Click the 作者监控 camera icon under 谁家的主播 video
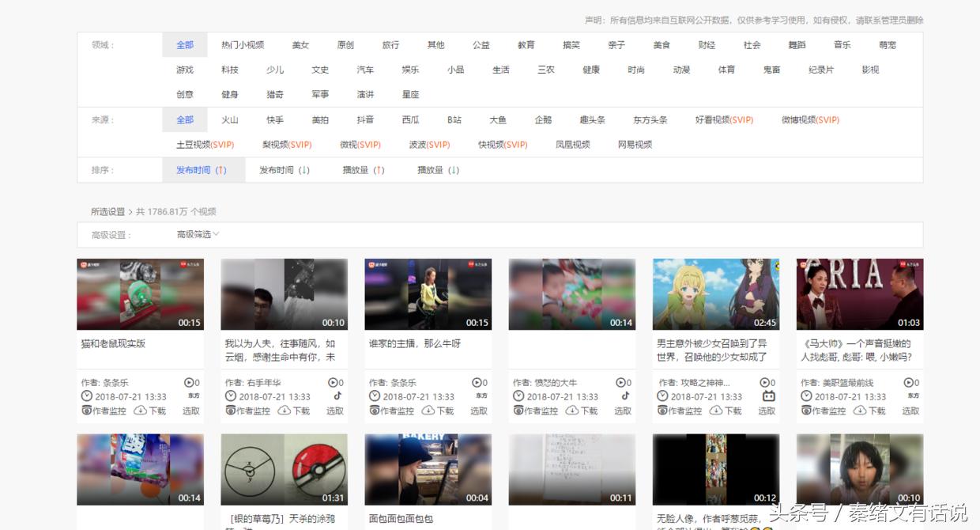The width and height of the screenshot is (980, 530). [374, 411]
